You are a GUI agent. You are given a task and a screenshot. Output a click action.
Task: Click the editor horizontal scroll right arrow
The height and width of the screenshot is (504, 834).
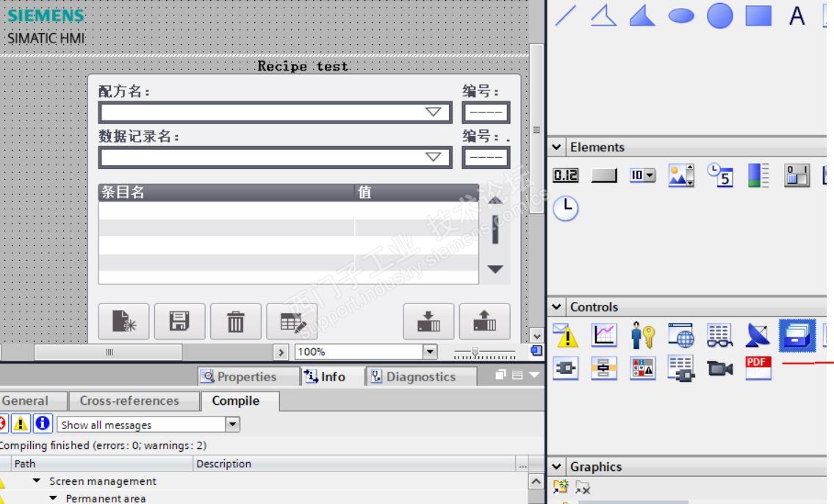click(x=281, y=352)
